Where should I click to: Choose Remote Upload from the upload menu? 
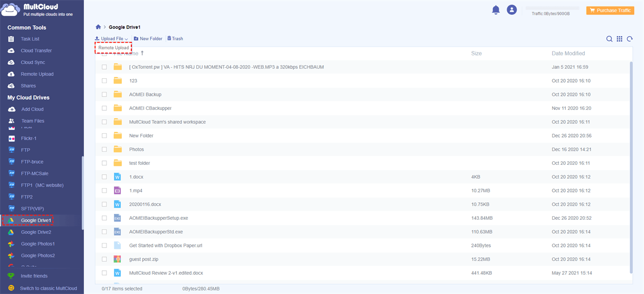click(x=113, y=48)
